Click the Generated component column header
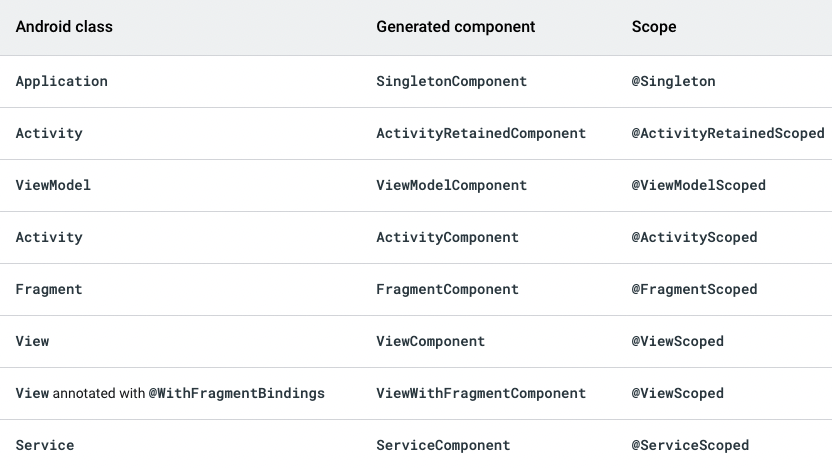Viewport: 832px width, 469px height. 455,27
